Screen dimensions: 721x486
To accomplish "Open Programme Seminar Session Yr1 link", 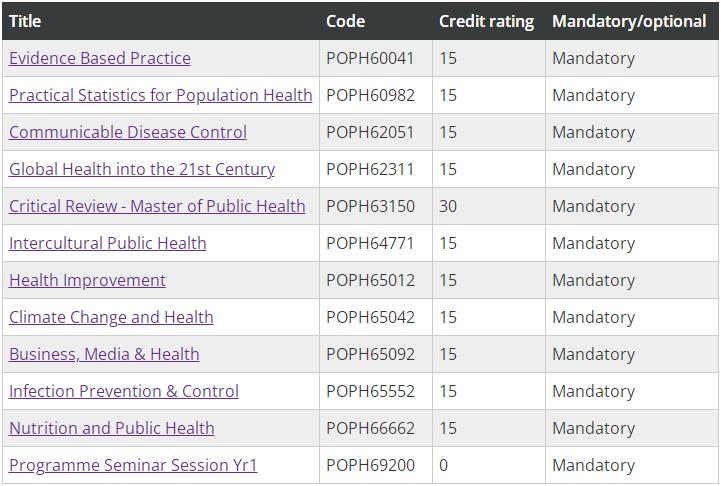I will coord(133,465).
